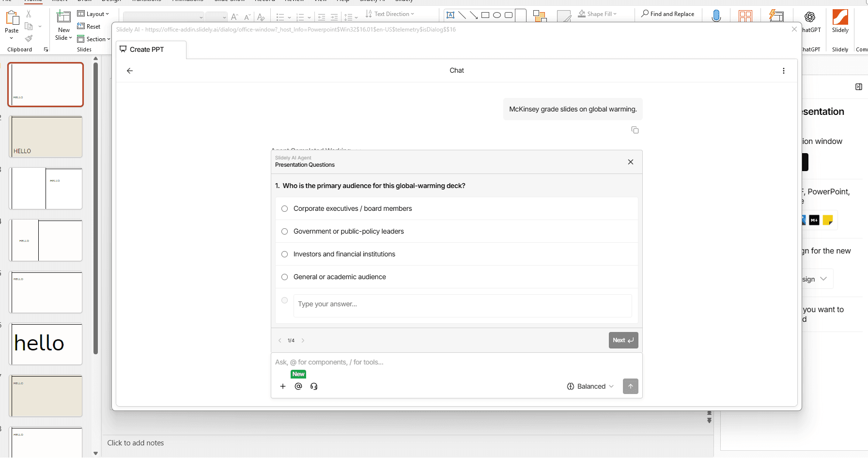Viewport: 868px width, 458px height.
Task: Click the bulleted list icon
Action: pos(280,17)
